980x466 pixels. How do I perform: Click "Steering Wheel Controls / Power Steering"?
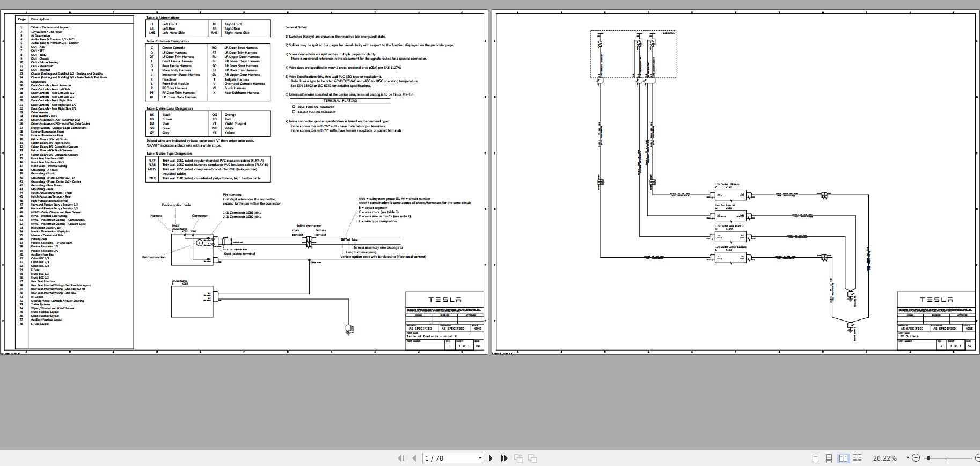[57, 301]
